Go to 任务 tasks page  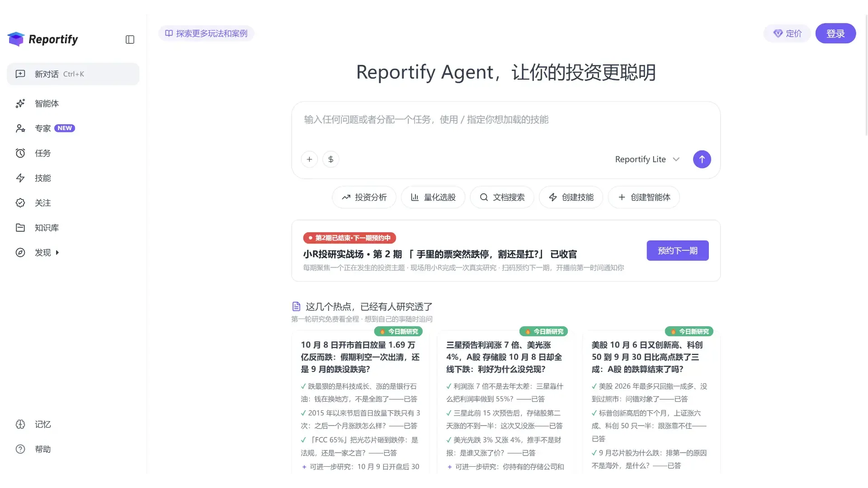[73, 153]
